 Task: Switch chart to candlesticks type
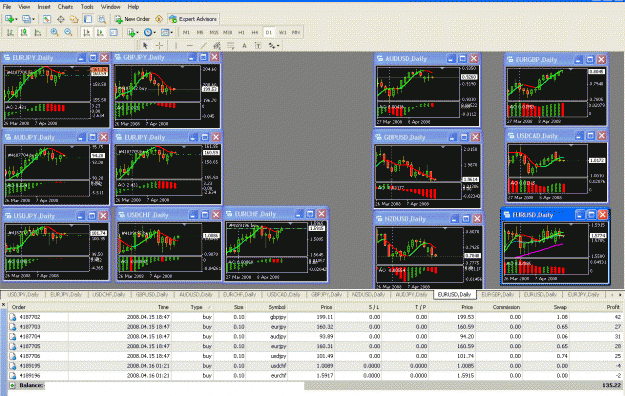(x=24, y=33)
